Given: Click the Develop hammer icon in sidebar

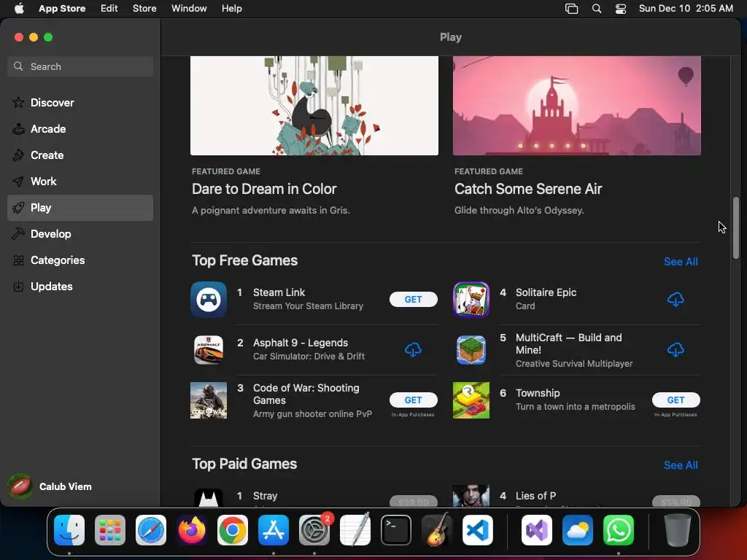Looking at the screenshot, I should tap(18, 234).
